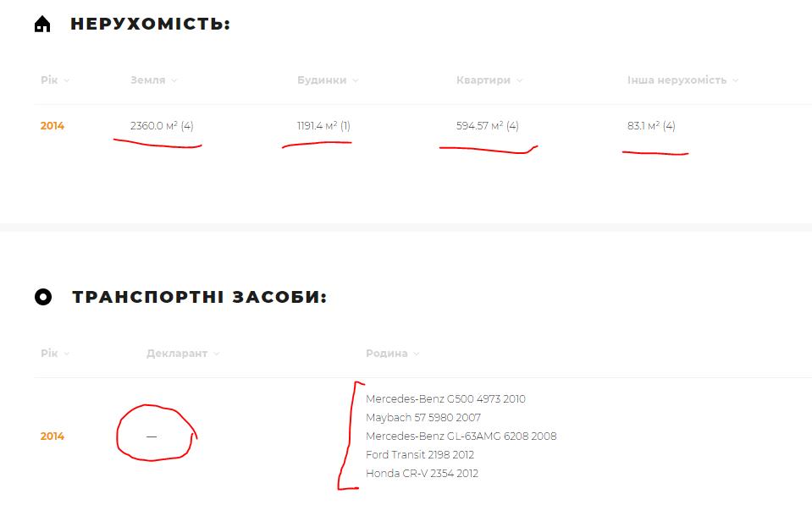Click the apartments area 594.57 м² value
812x505 pixels.
(487, 126)
